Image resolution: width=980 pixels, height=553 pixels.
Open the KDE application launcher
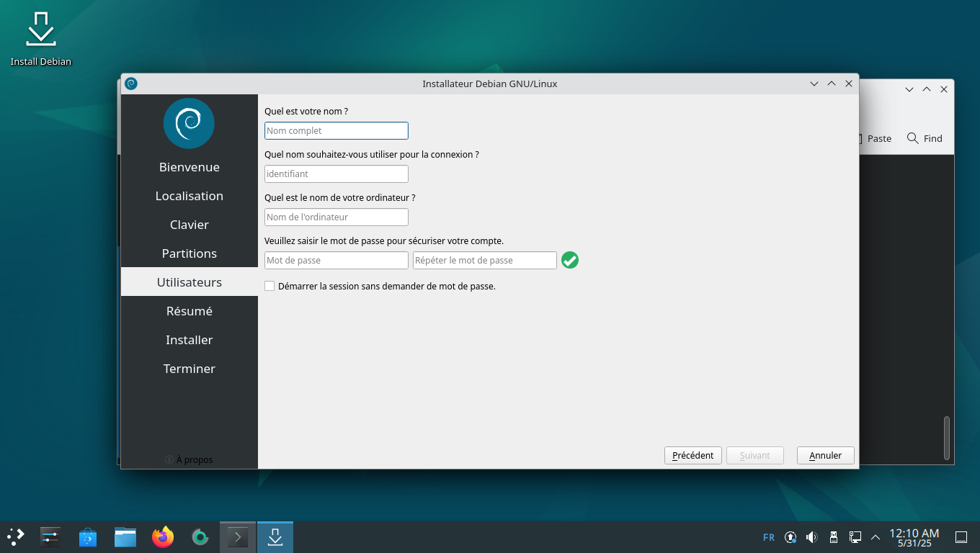(x=16, y=536)
